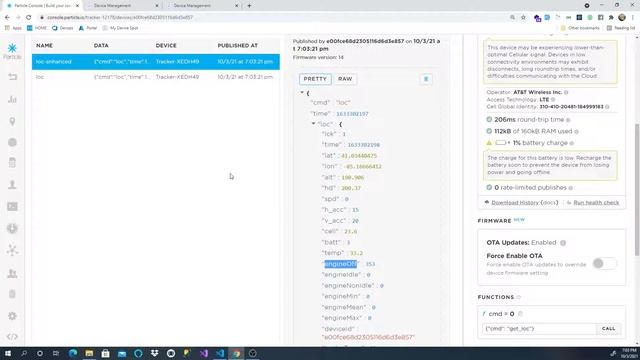Click the PUBLISHED AT column header

click(238, 45)
